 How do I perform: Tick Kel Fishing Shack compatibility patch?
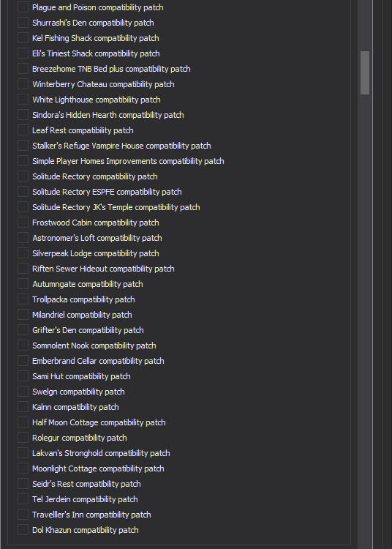pyautogui.click(x=23, y=38)
